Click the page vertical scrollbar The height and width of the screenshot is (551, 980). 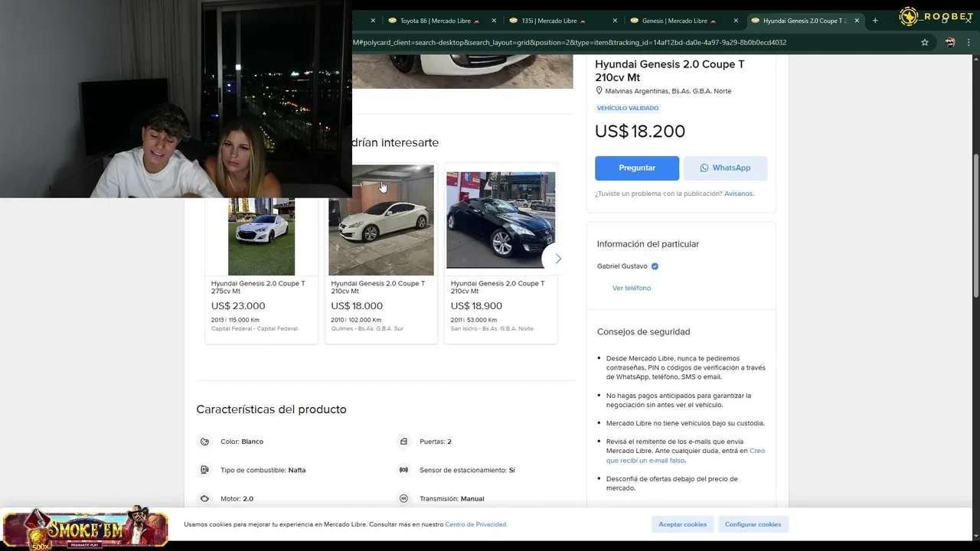(975, 226)
